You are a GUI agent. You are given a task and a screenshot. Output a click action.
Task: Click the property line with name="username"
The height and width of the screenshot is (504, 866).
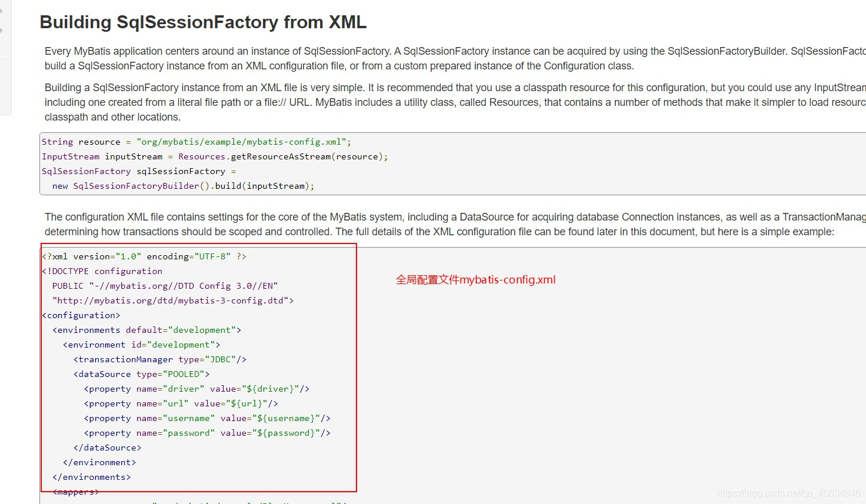[x=208, y=418]
